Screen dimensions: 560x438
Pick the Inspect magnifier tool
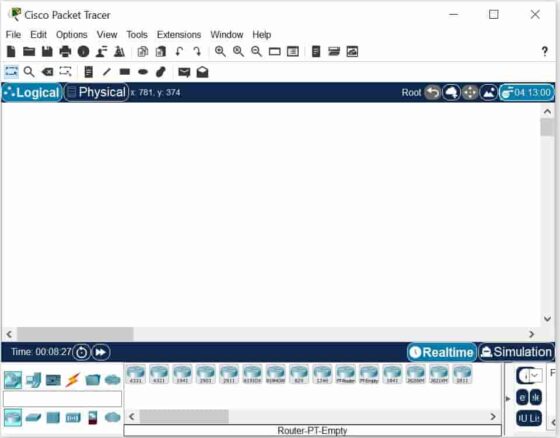29,72
